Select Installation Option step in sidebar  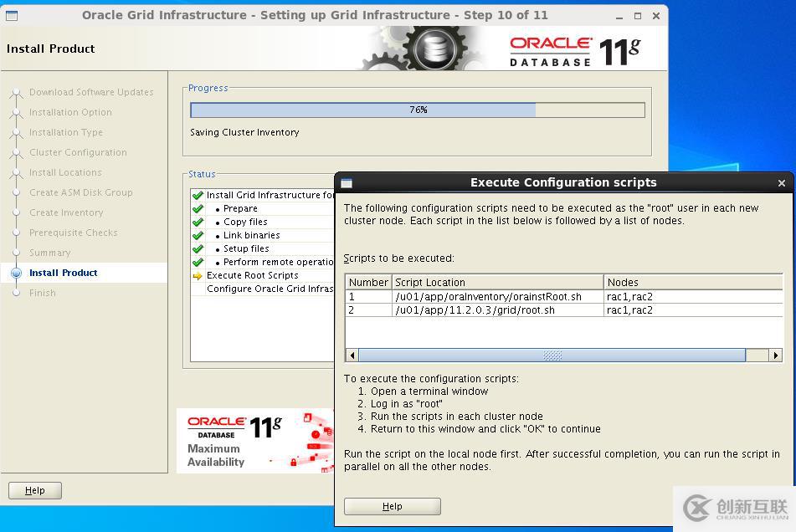tap(70, 112)
